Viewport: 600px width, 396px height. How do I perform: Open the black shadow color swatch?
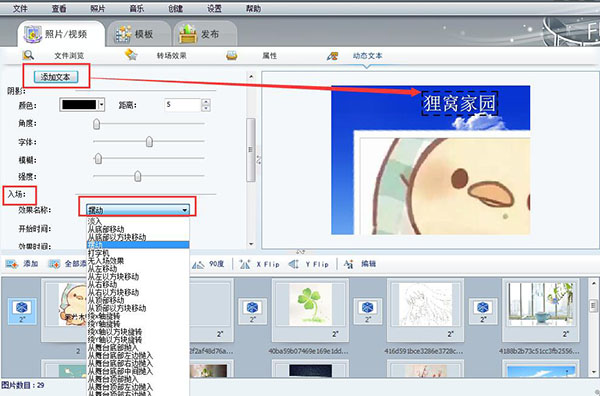(x=79, y=104)
